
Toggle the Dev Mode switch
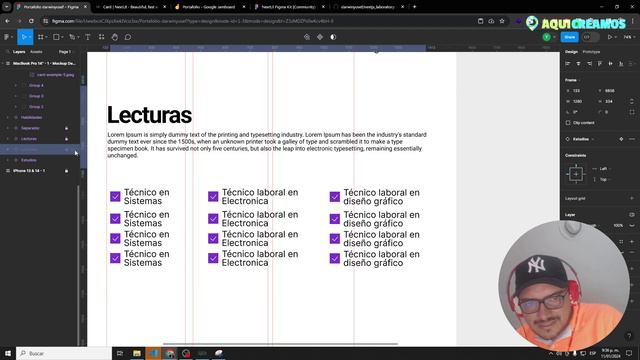pos(590,37)
